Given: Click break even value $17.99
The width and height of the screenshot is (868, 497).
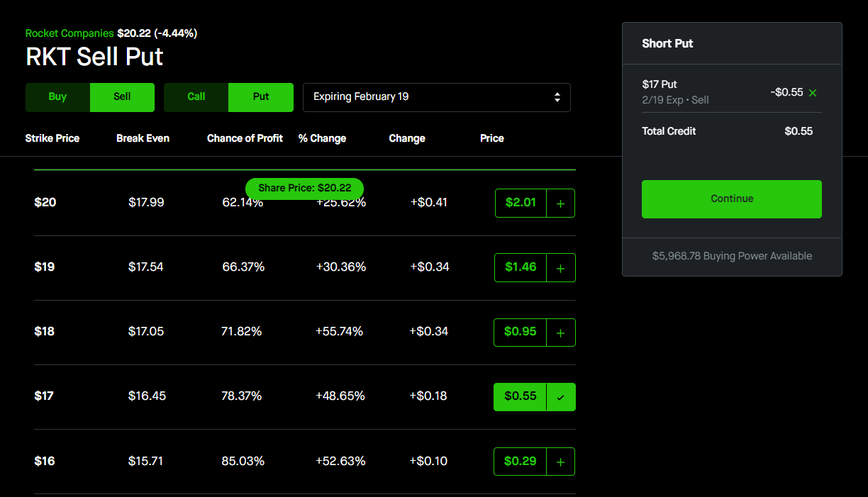Looking at the screenshot, I should (146, 203).
